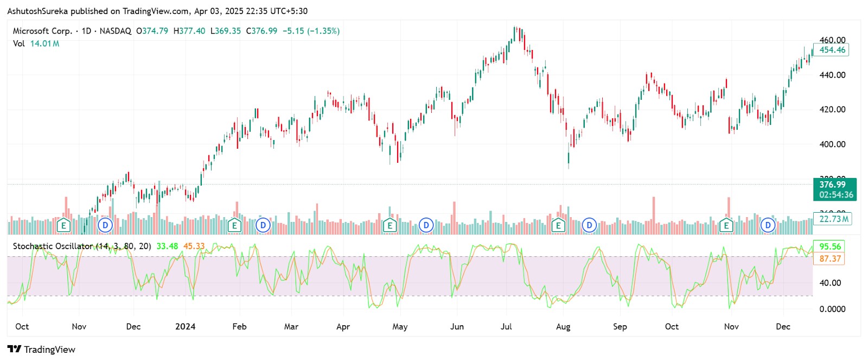This screenshot has height=362, width=868.
Task: Click the earnings marker just before Nov 2024
Action: [726, 225]
